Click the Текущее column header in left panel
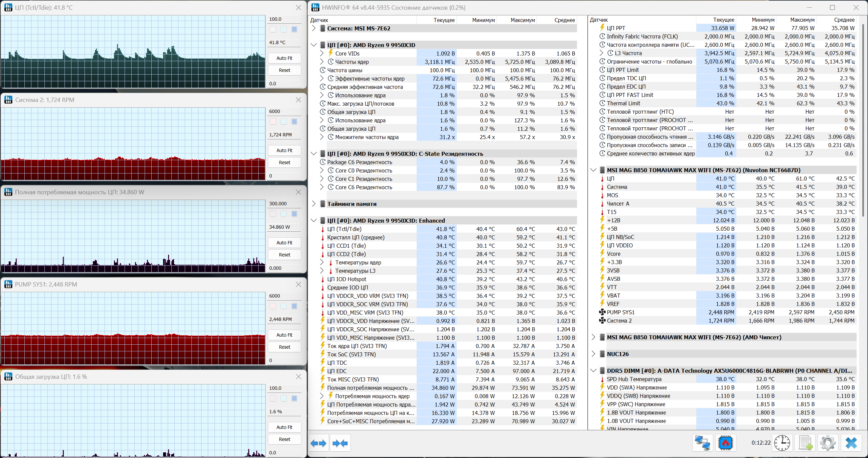868x458 pixels. [444, 20]
